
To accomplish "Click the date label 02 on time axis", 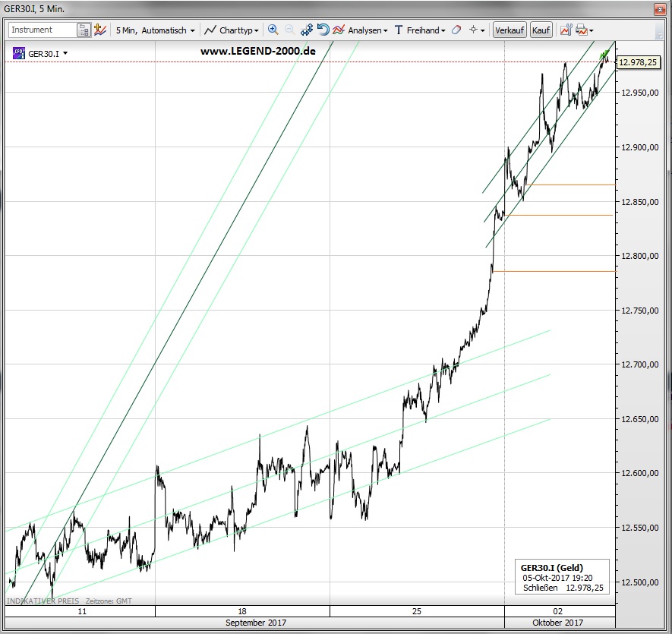I will pos(557,611).
